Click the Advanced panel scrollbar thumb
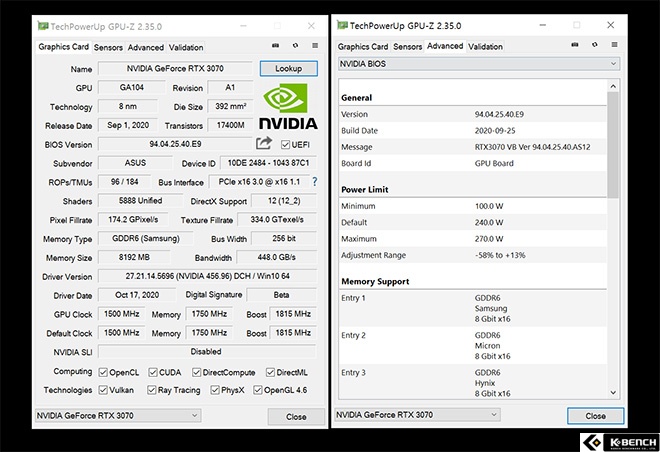The height and width of the screenshot is (452, 660). click(x=613, y=145)
